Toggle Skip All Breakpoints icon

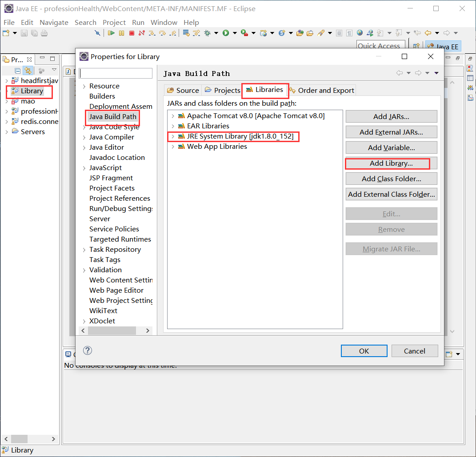tap(97, 33)
